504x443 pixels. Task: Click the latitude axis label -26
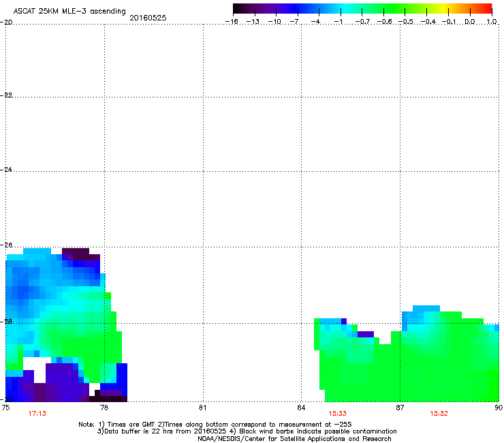pyautogui.click(x=6, y=245)
